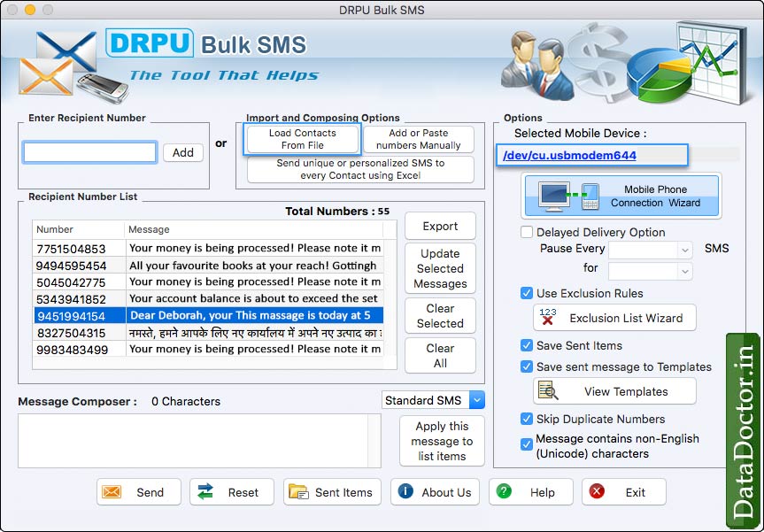Viewport: 764px width, 532px height.
Task: Click the computer-to-phone connection icon
Action: (x=569, y=197)
